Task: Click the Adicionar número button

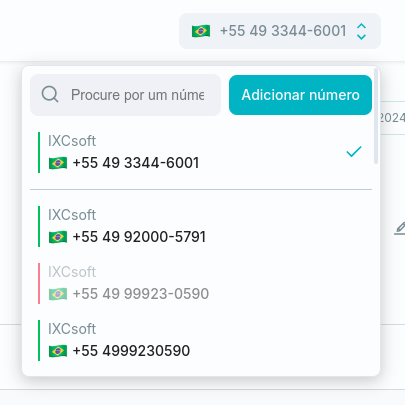Action: point(300,95)
